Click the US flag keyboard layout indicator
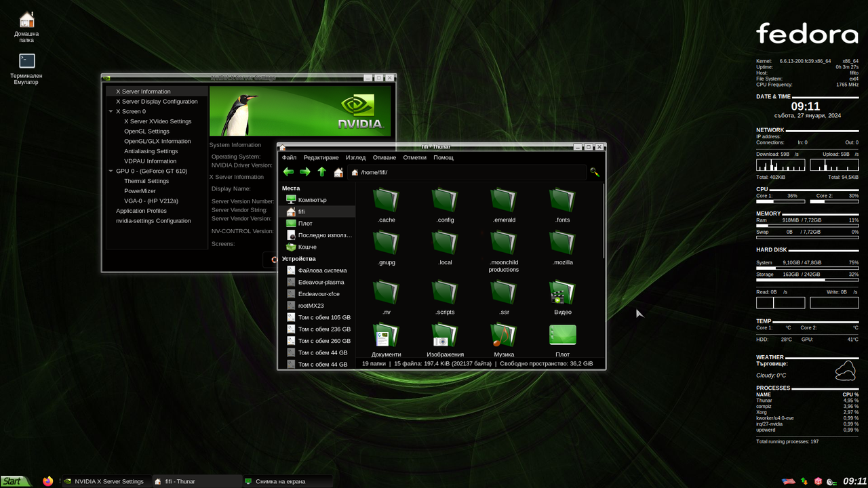The width and height of the screenshot is (868, 488). (x=788, y=481)
